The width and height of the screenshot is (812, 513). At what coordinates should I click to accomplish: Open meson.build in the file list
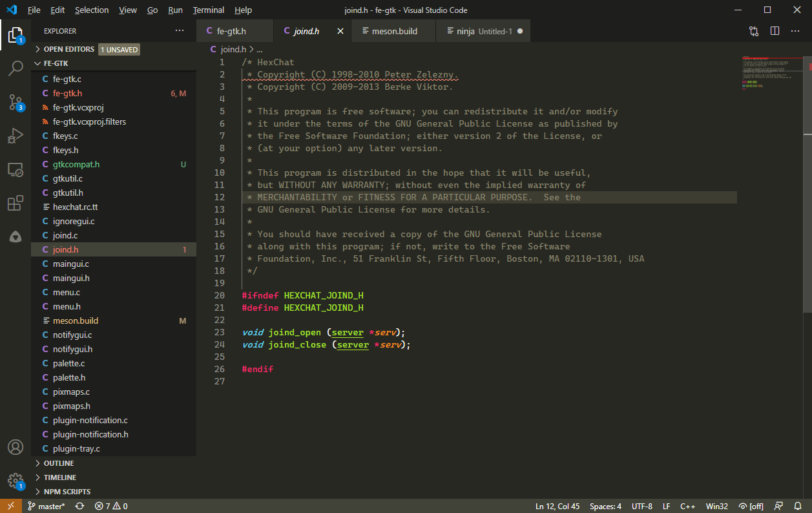[114, 320]
